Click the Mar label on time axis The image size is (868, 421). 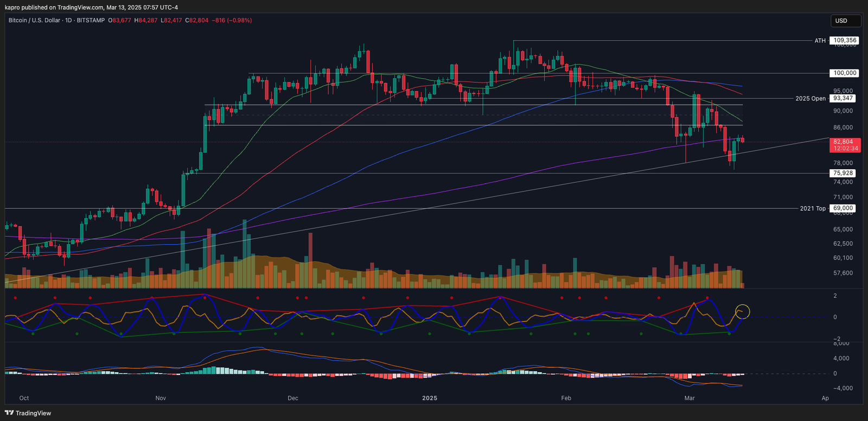tap(690, 398)
